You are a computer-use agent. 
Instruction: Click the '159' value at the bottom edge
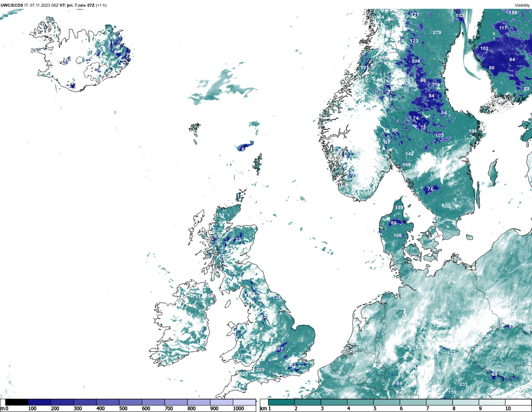click(x=452, y=392)
